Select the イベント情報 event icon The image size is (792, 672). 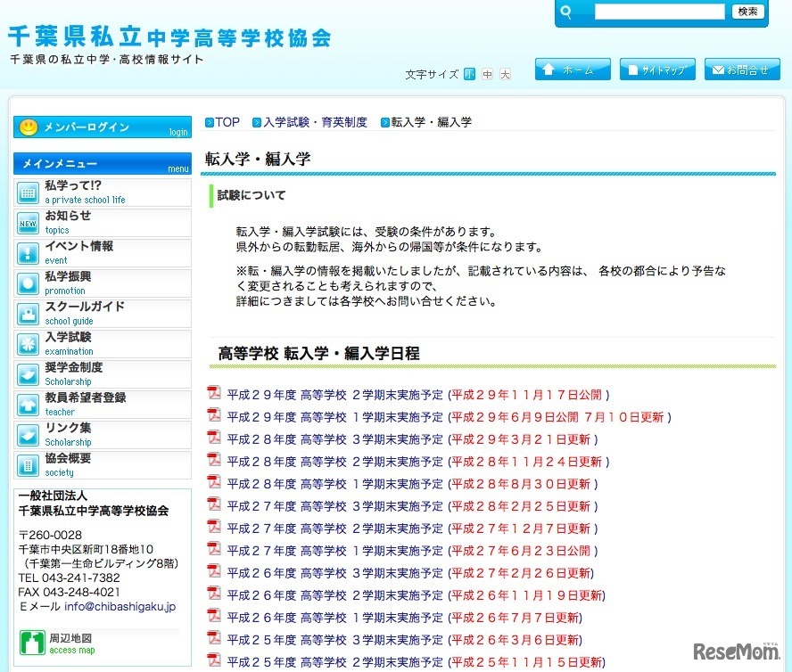pos(29,252)
